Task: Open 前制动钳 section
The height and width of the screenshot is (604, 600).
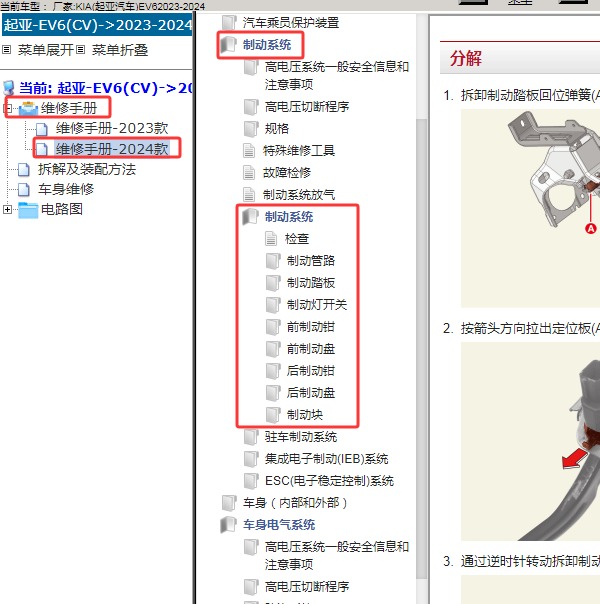Action: tap(311, 327)
